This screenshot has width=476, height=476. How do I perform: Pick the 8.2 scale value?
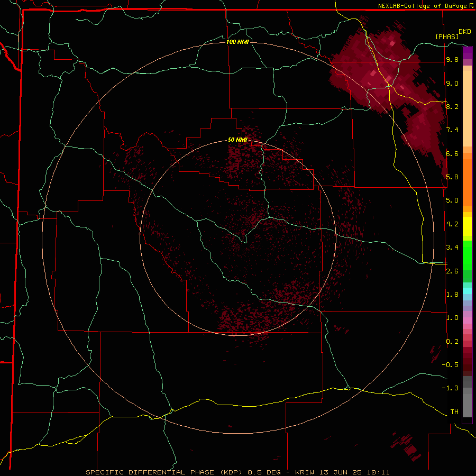point(452,106)
